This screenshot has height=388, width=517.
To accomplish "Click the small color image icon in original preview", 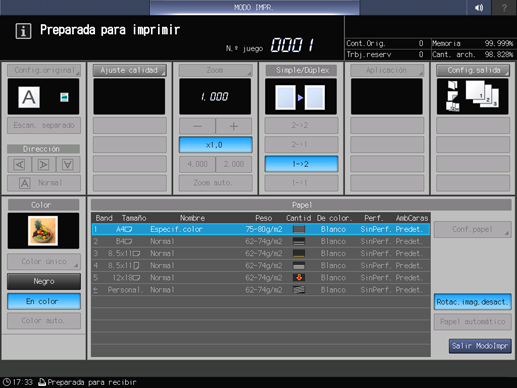I will [64, 97].
